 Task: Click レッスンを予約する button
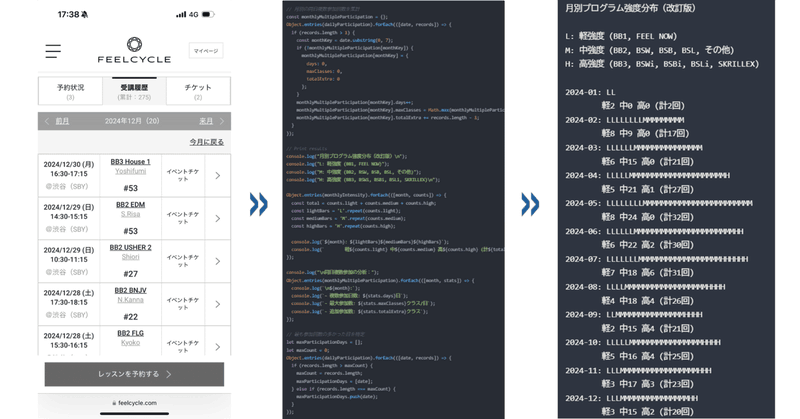click(134, 374)
